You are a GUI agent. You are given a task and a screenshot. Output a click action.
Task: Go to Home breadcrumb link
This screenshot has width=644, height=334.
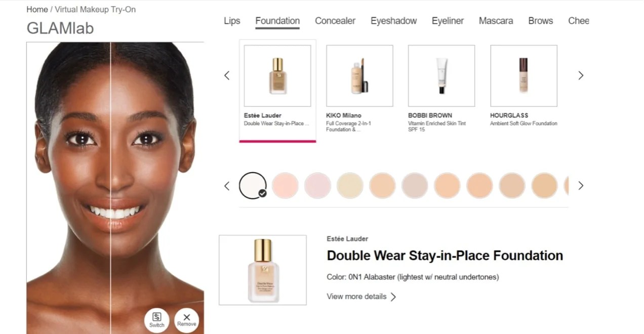37,9
